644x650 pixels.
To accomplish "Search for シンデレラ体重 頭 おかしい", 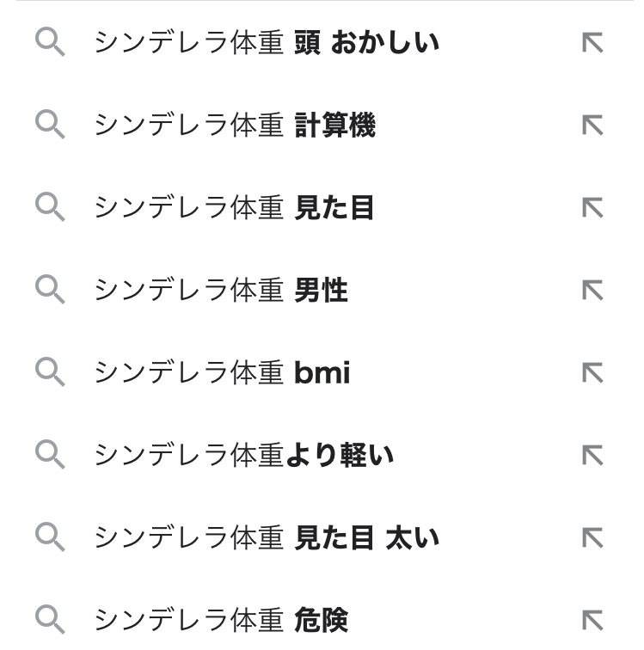I will [266, 43].
